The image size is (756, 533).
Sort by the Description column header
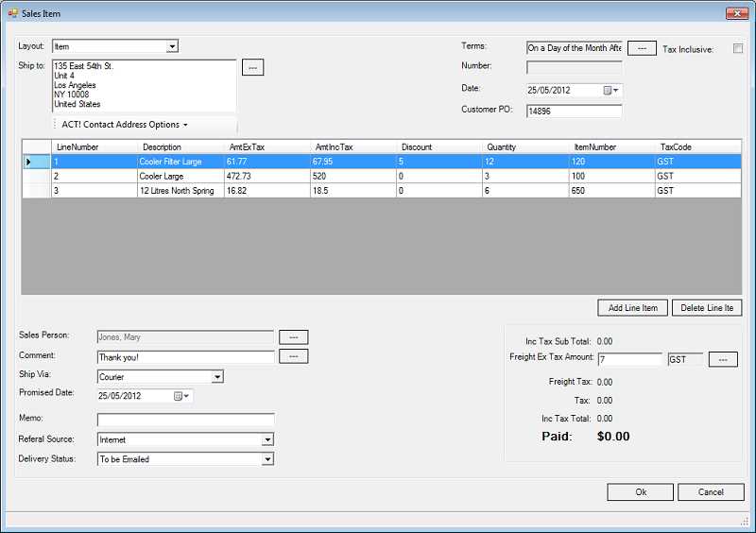pos(180,147)
